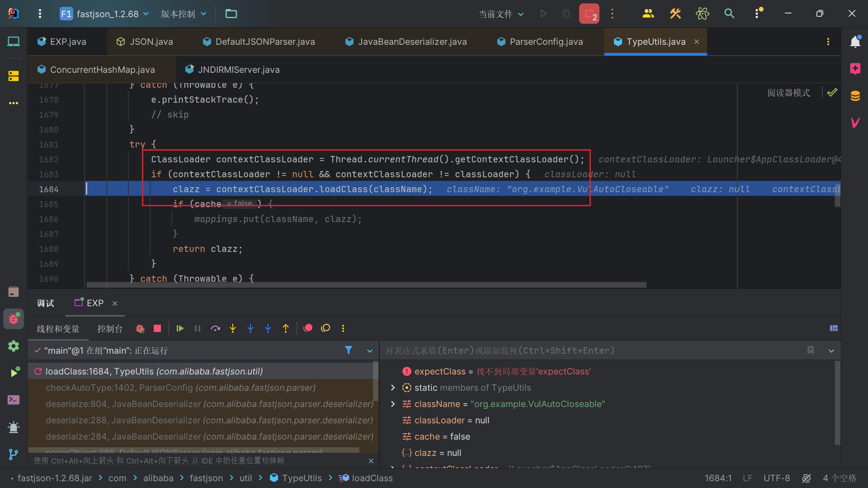Image resolution: width=868 pixels, height=488 pixels.
Task: Toggle reader mode label
Action: pos(789,93)
